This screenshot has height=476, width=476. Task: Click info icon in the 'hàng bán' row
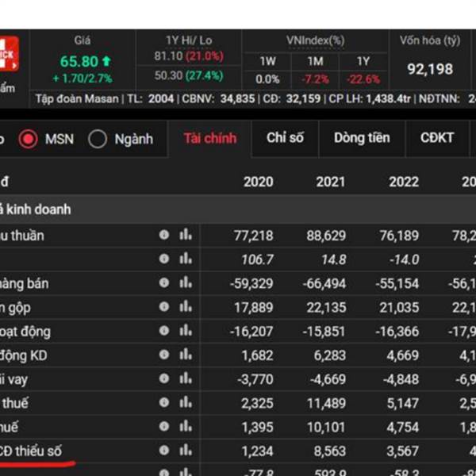[164, 282]
